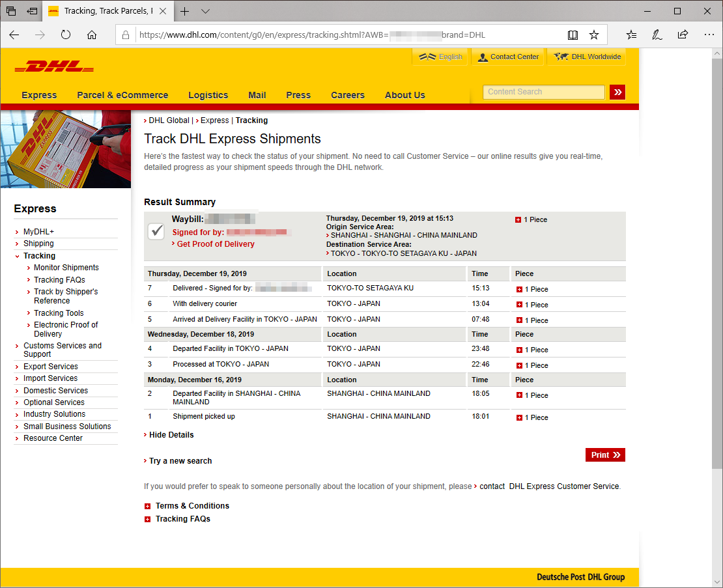
Task: Expand 1 Piece in With delivery courier row
Action: (x=519, y=305)
